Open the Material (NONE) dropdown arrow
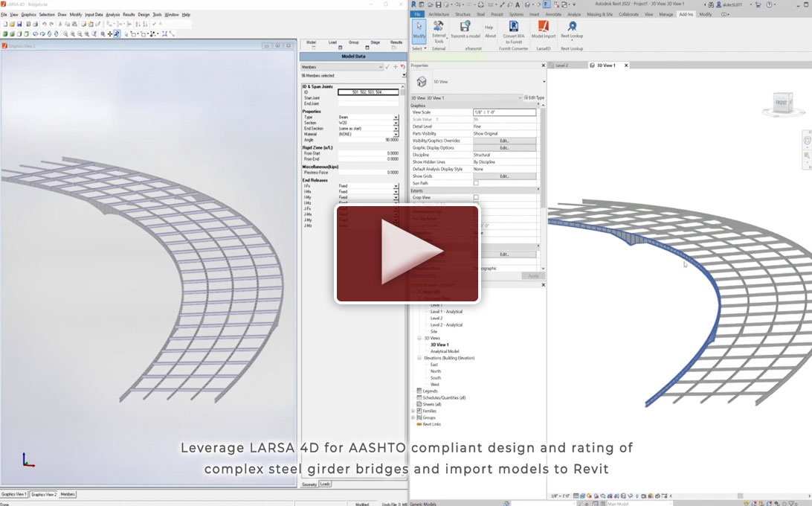 [x=396, y=134]
